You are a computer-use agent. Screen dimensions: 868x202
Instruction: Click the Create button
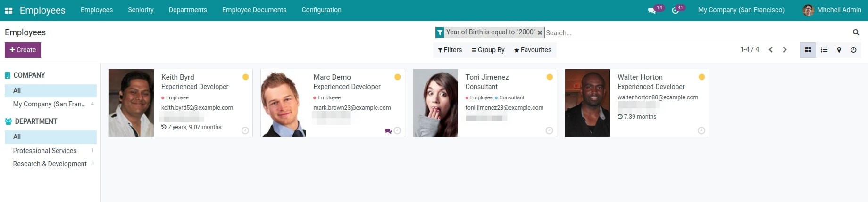[23, 50]
